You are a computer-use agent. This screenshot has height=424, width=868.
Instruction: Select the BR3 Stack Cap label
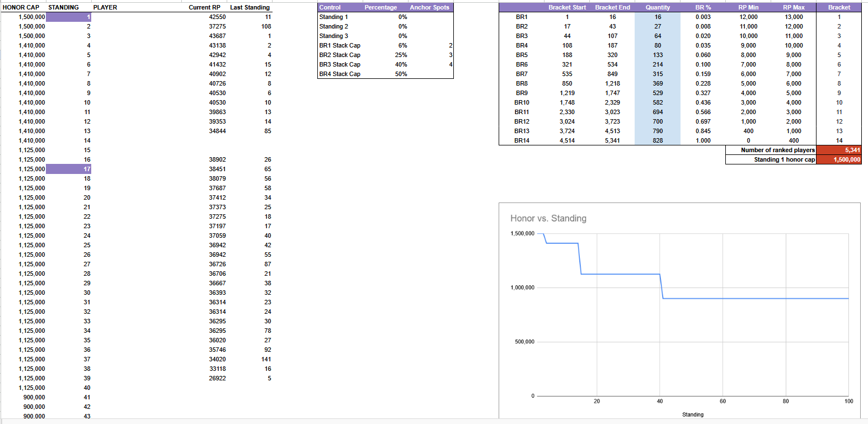click(x=340, y=64)
